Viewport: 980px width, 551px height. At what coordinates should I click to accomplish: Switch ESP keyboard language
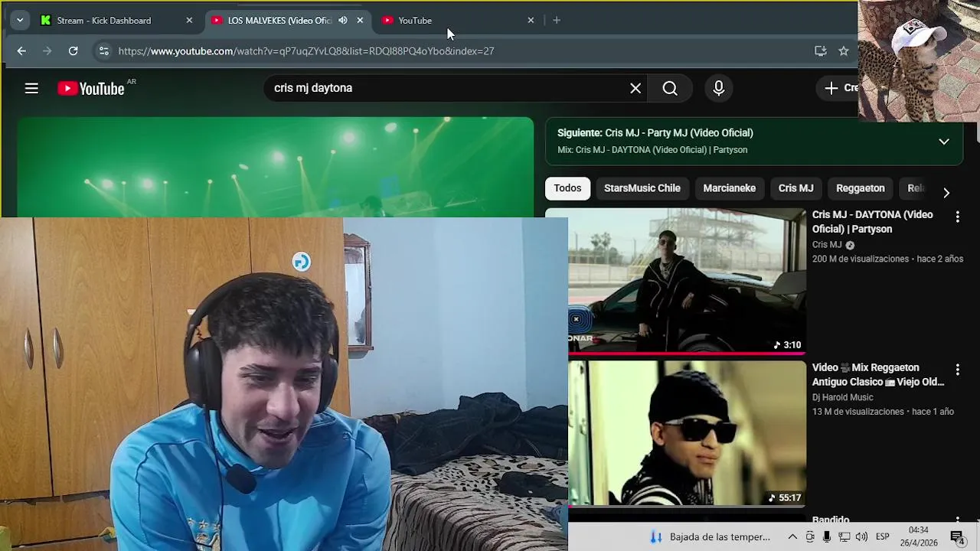[x=882, y=537]
